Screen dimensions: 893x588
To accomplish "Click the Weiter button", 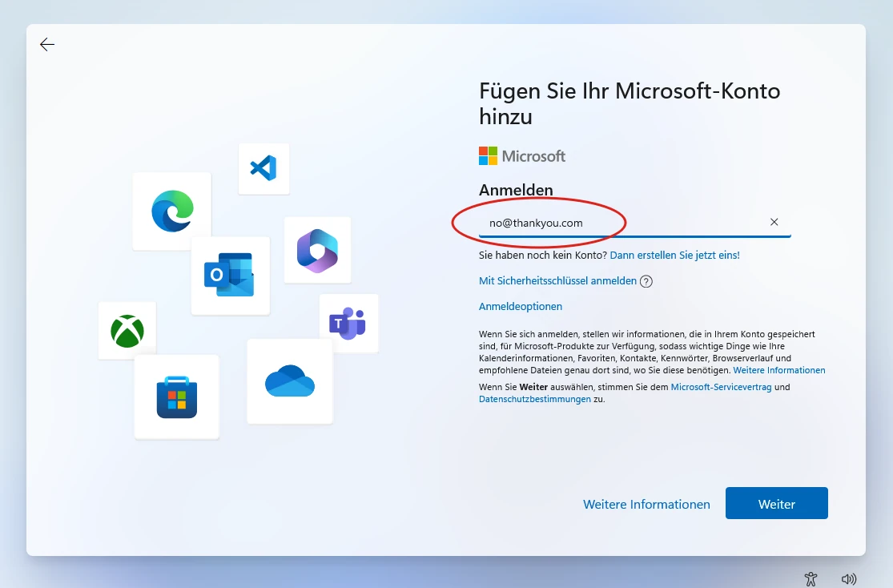I will 776,504.
